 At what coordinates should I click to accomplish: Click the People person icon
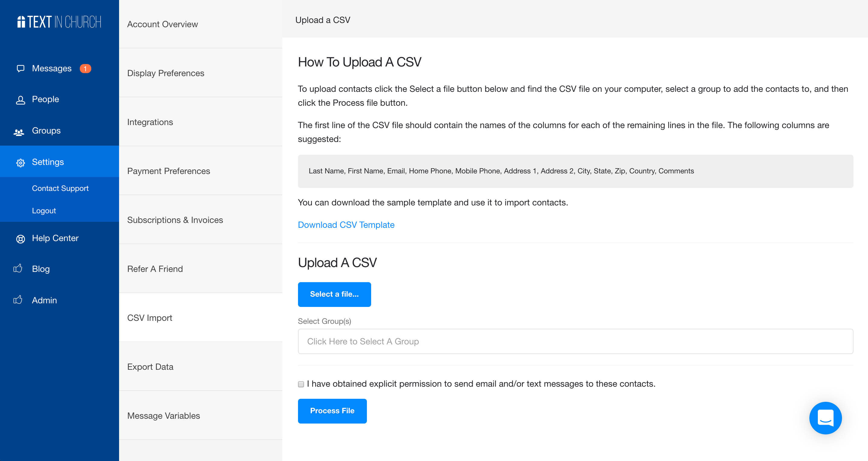pyautogui.click(x=21, y=100)
